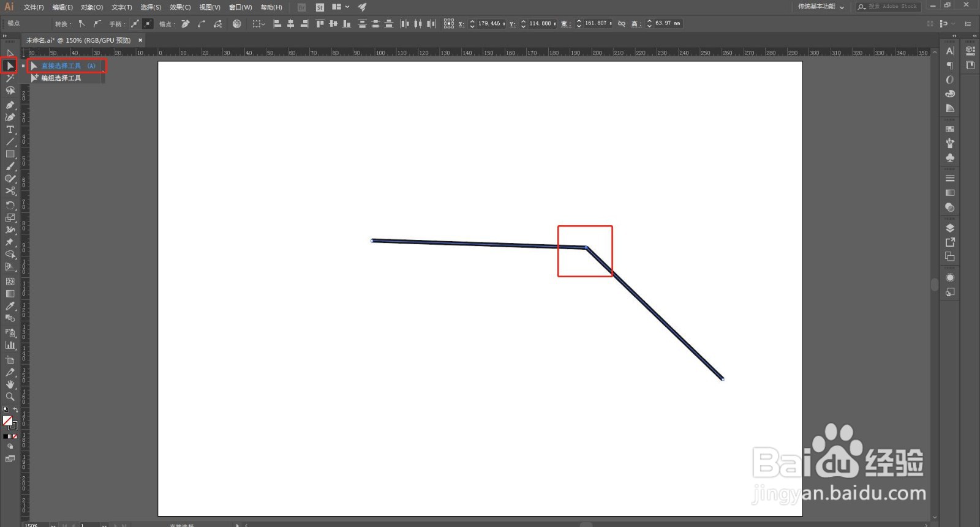Select the Artboard tool
The height and width of the screenshot is (527, 980).
[x=10, y=359]
